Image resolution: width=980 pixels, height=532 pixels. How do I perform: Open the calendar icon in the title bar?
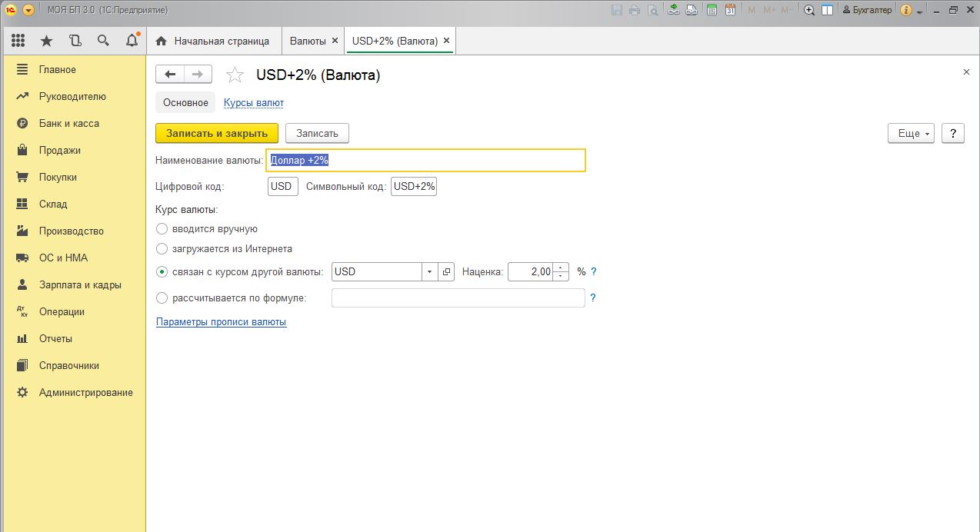730,10
